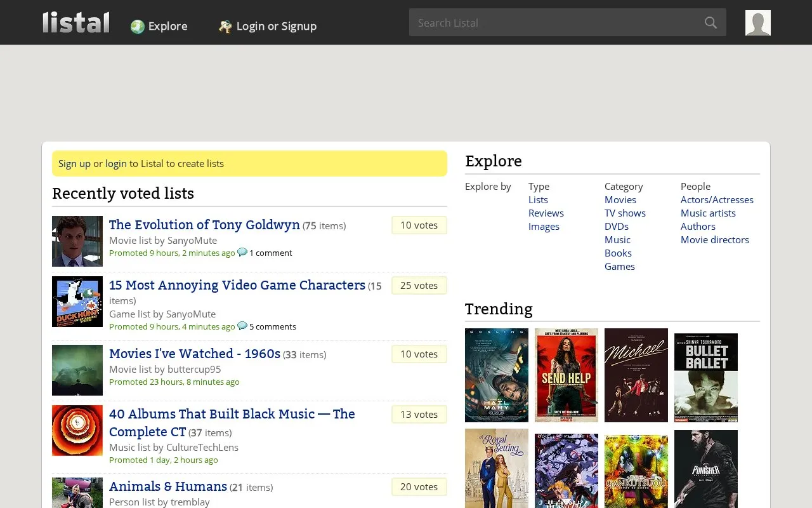
Task: Open Login or Signup in the header
Action: coord(276,26)
